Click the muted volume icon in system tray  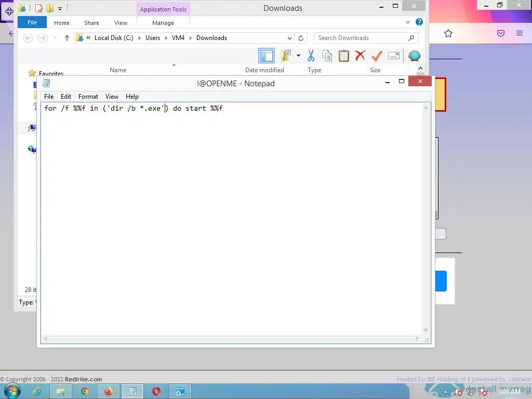pyautogui.click(x=458, y=392)
